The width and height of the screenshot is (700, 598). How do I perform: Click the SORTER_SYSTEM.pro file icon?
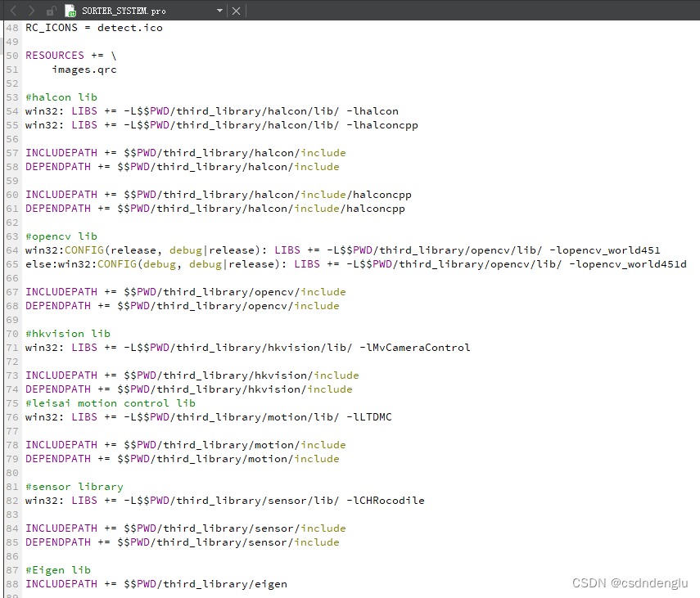pyautogui.click(x=70, y=11)
